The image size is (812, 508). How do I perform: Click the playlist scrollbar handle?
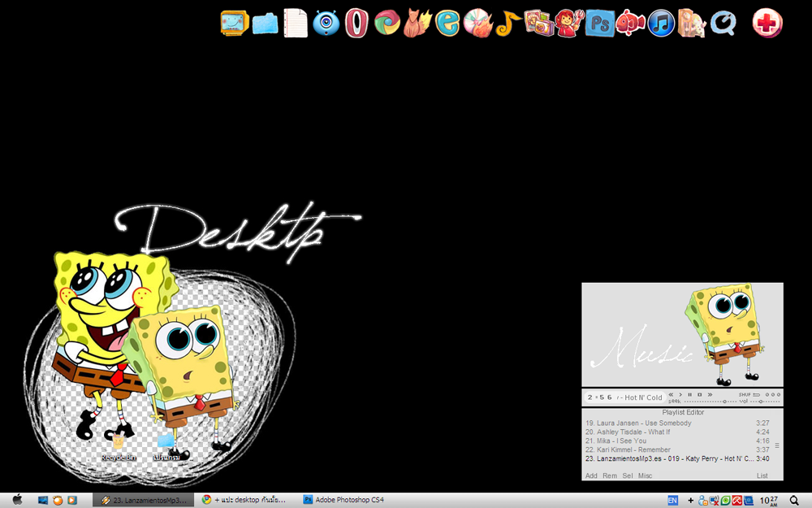pyautogui.click(x=777, y=445)
